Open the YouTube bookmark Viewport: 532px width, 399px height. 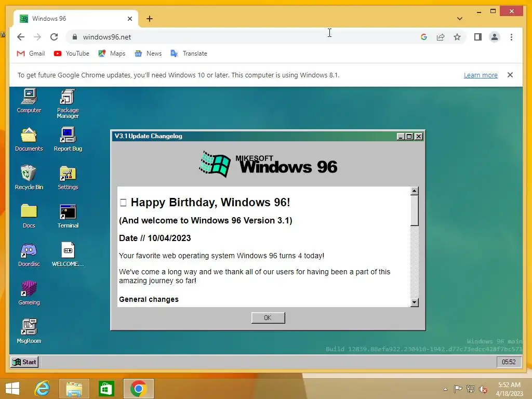coord(71,54)
